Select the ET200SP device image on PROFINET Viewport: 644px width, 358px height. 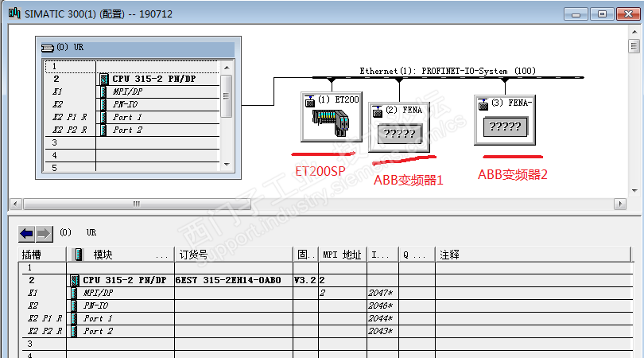point(331,123)
